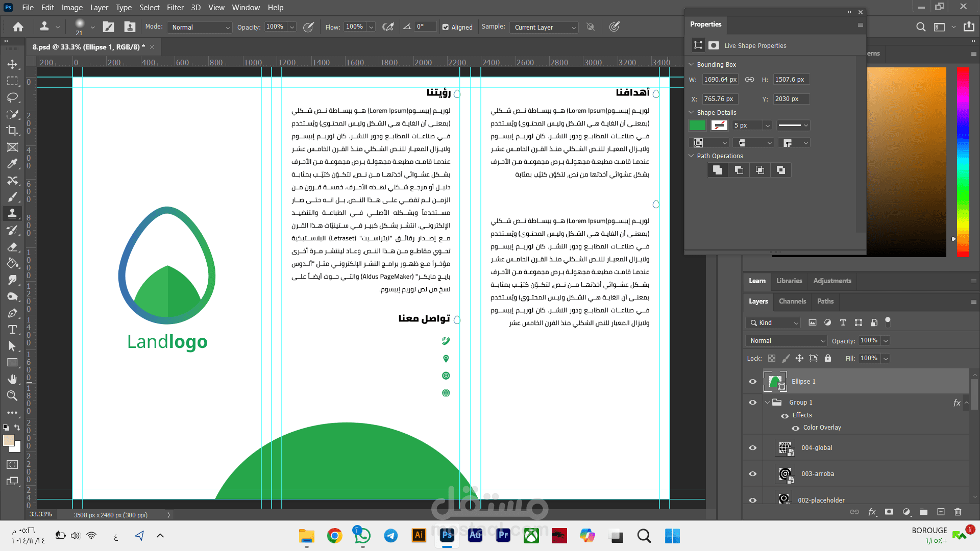This screenshot has height=551, width=980.
Task: Select the Eraser tool
Action: [x=13, y=247]
